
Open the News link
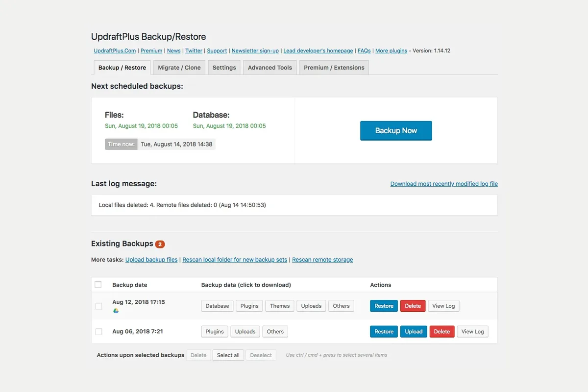click(x=173, y=50)
